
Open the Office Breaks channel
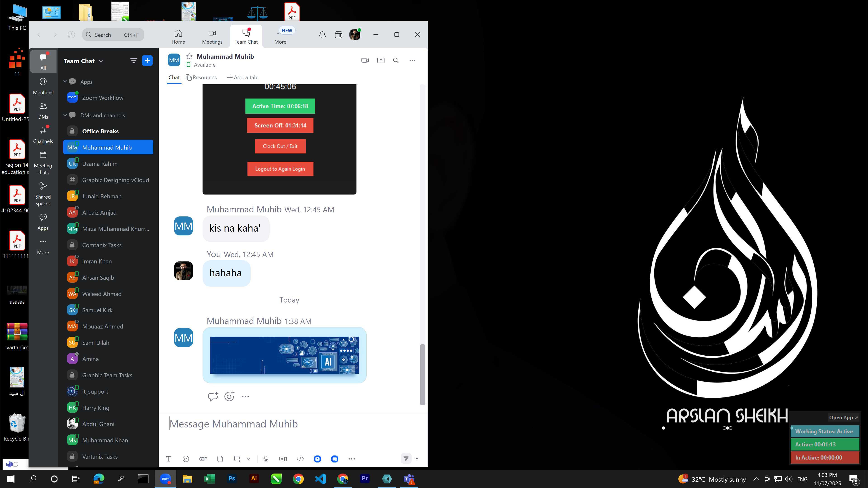point(108,131)
